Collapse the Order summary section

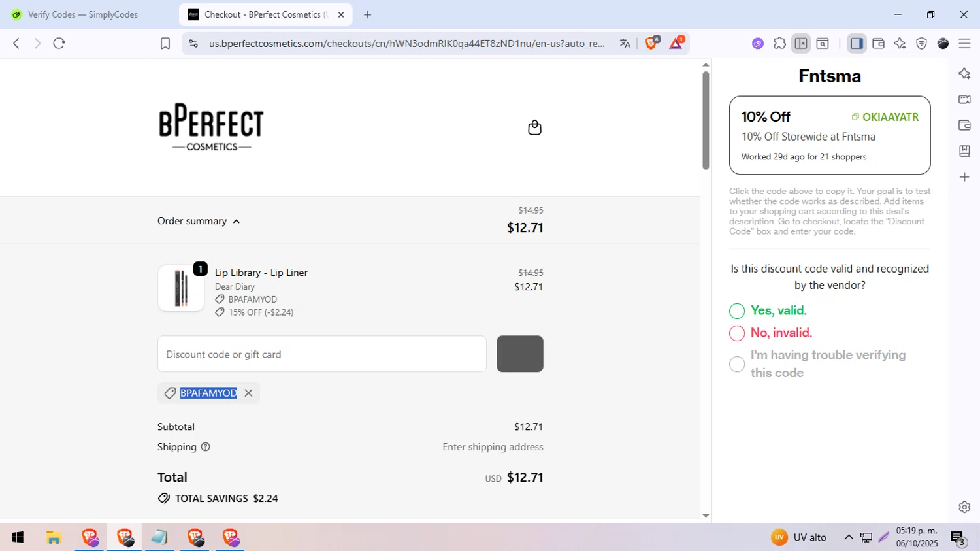(199, 221)
